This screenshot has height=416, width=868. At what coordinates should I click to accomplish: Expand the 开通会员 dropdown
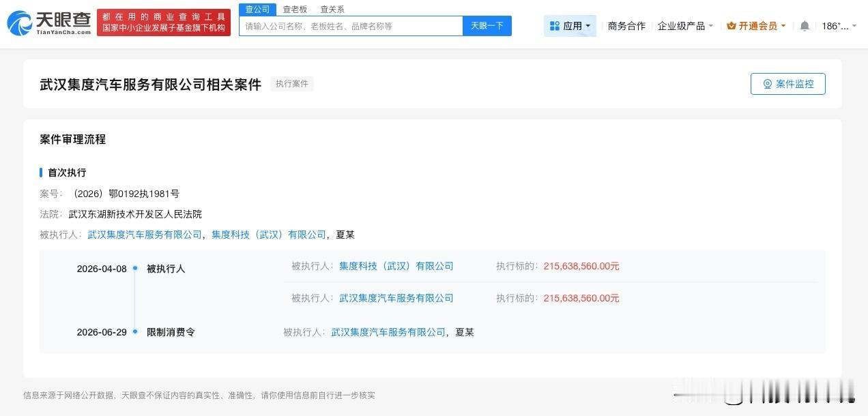(756, 26)
